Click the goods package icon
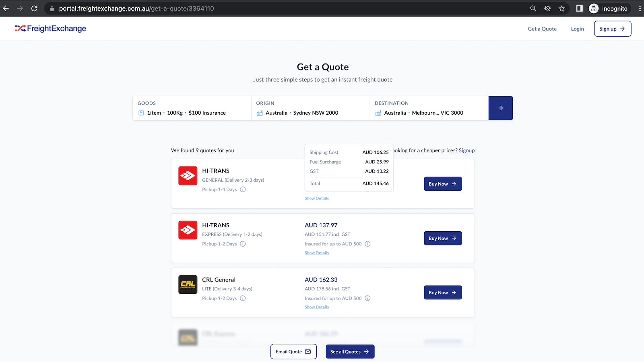 point(141,113)
